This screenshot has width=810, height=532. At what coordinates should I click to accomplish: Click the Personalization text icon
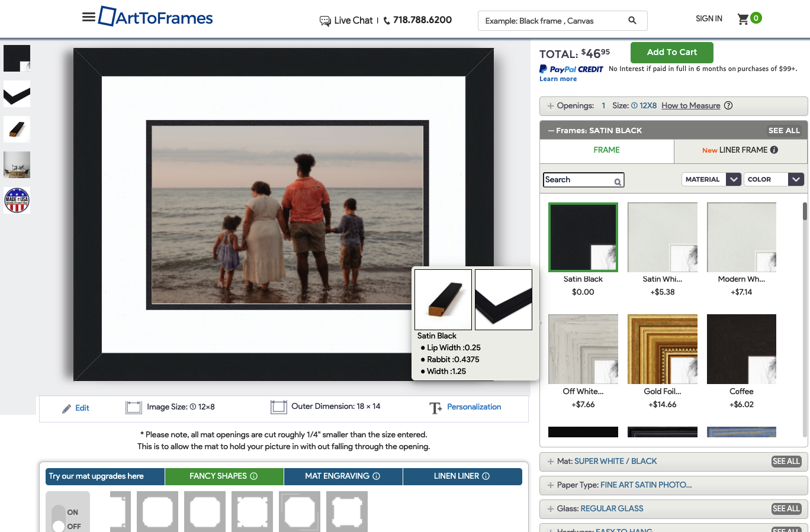436,408
